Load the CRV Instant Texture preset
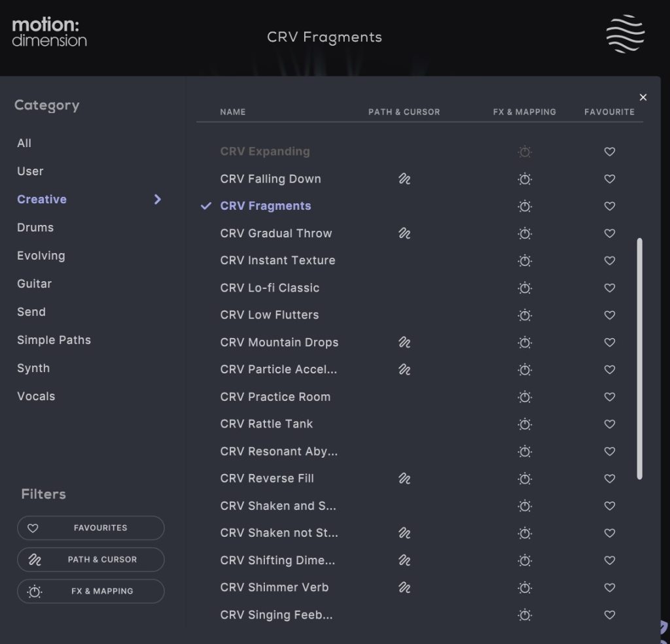Viewport: 670px width, 644px height. click(x=277, y=260)
